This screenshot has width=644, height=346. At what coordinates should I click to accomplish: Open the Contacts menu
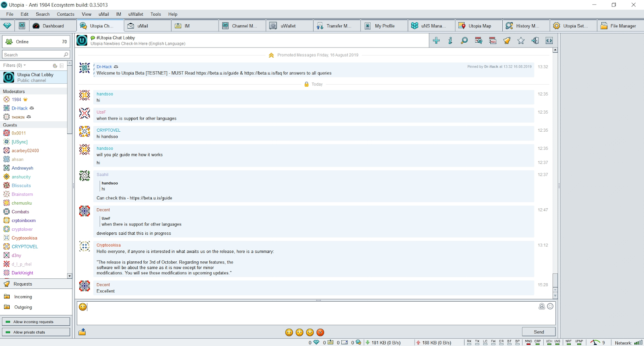click(x=66, y=14)
